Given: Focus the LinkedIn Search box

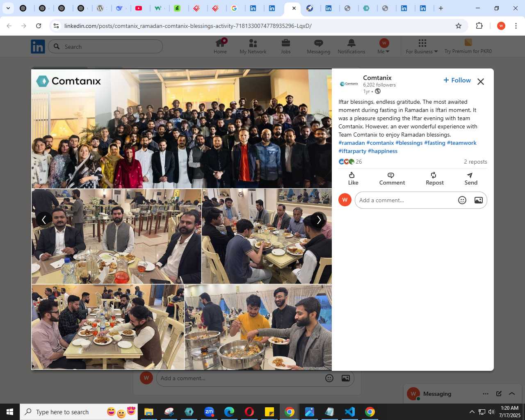Looking at the screenshot, I should [105, 47].
